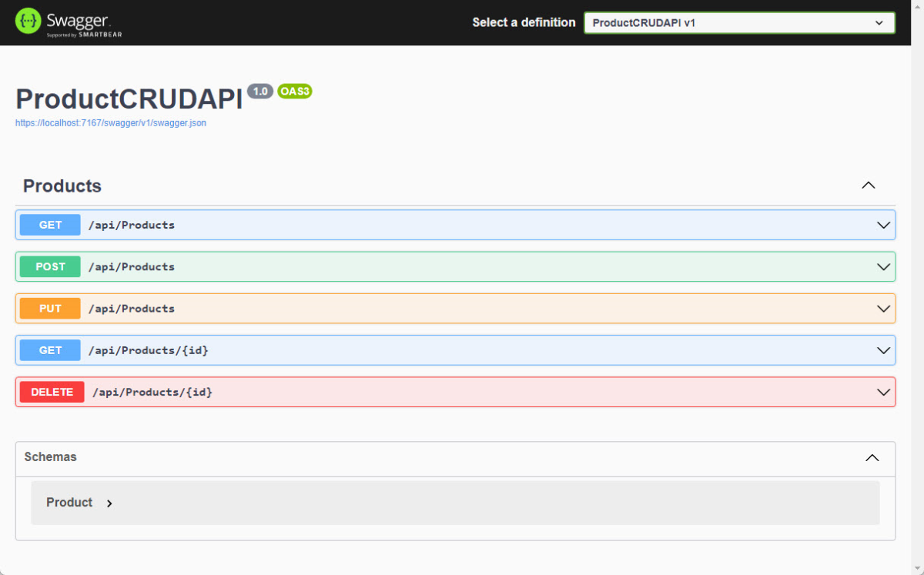
Task: Expand the DELETE /api/Products/{id} operation
Action: [x=883, y=392]
